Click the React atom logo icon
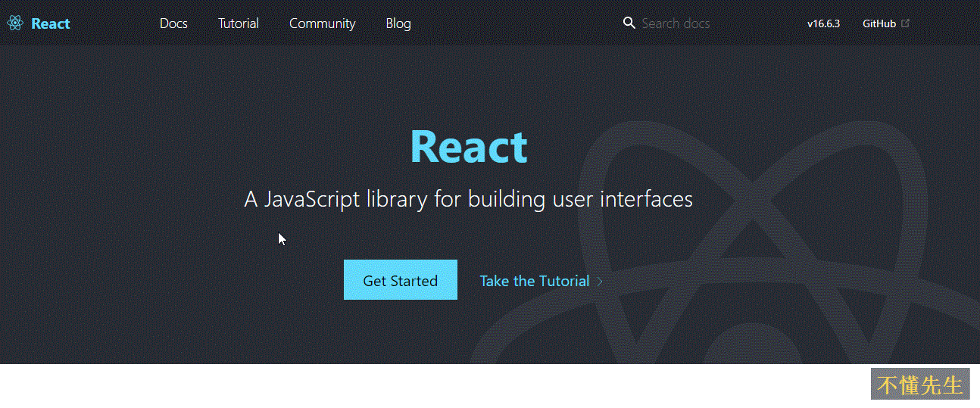 pos(15,23)
